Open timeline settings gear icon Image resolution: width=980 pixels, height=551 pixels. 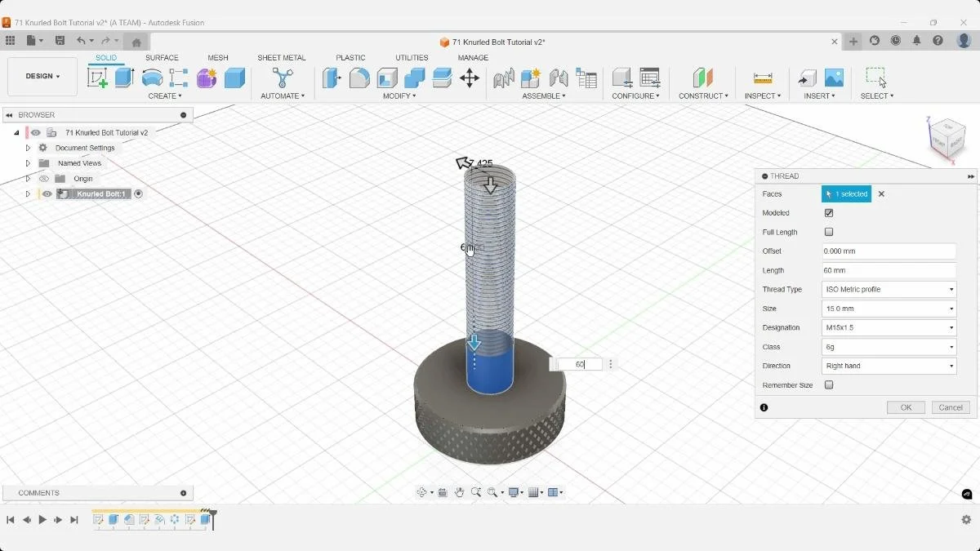966,520
